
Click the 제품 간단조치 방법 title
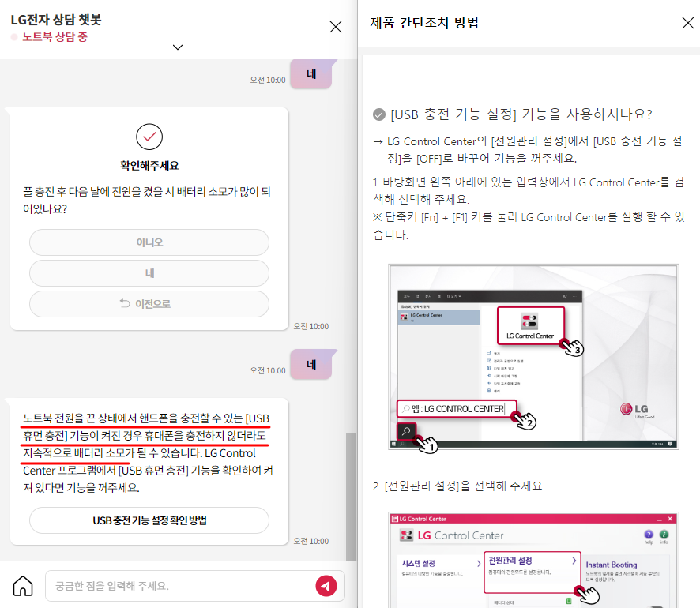click(424, 23)
